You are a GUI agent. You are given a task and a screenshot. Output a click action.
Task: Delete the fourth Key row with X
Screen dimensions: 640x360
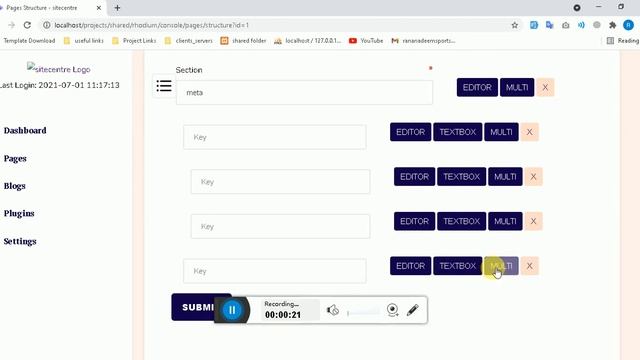click(529, 266)
